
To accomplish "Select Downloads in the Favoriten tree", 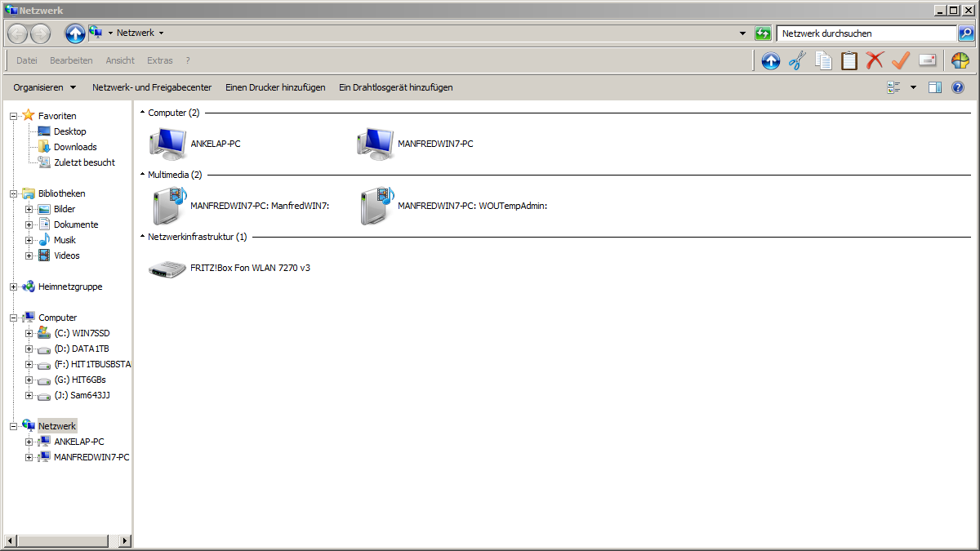I will pos(75,147).
